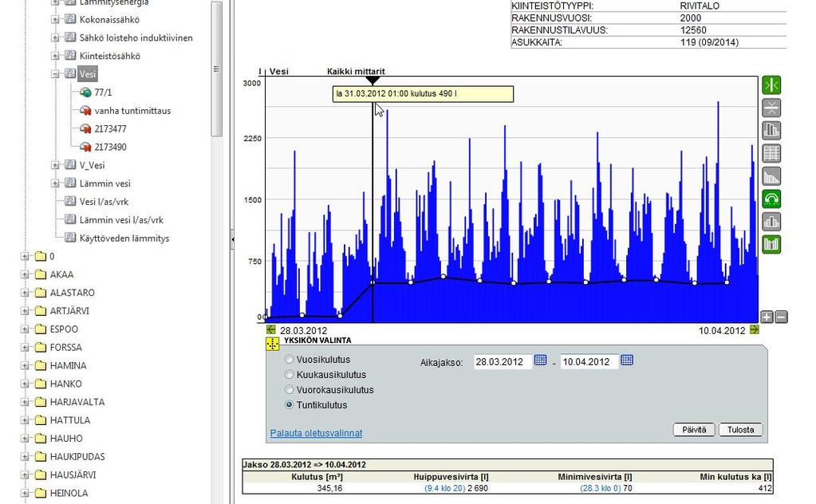Click the gray distribution histogram icon
The width and height of the screenshot is (816, 504).
[x=771, y=222]
